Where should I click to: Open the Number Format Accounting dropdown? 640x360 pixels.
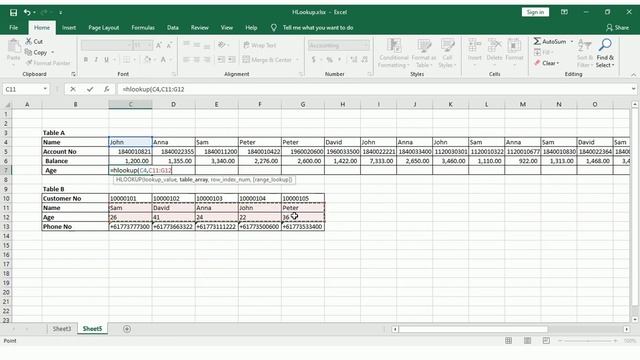(367, 45)
